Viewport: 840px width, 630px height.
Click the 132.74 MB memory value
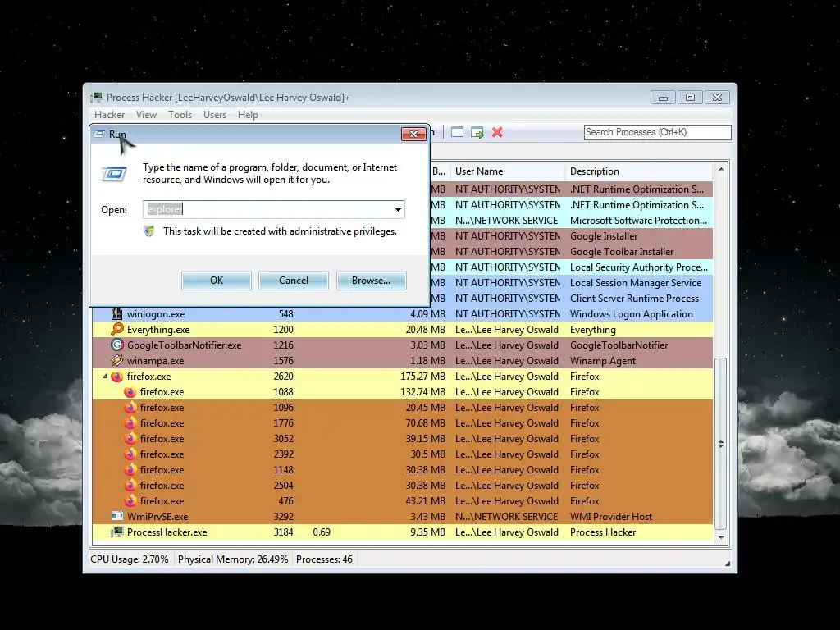point(422,391)
